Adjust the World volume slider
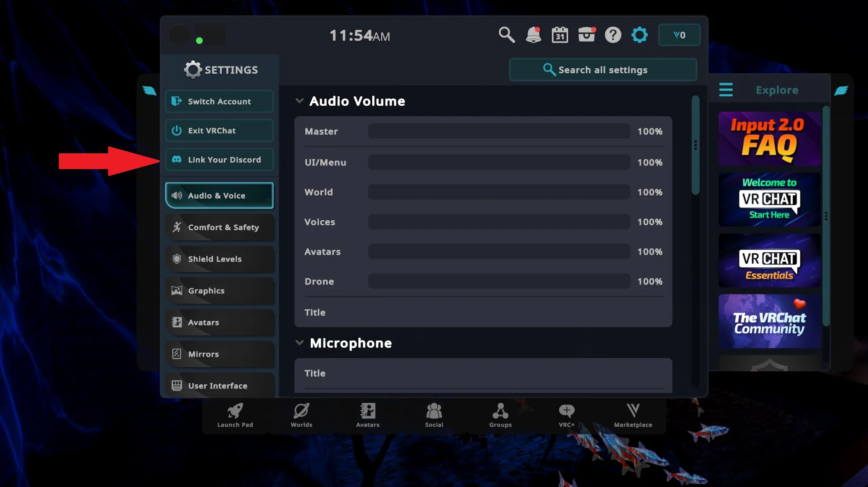Image resolution: width=868 pixels, height=487 pixels. (x=499, y=192)
